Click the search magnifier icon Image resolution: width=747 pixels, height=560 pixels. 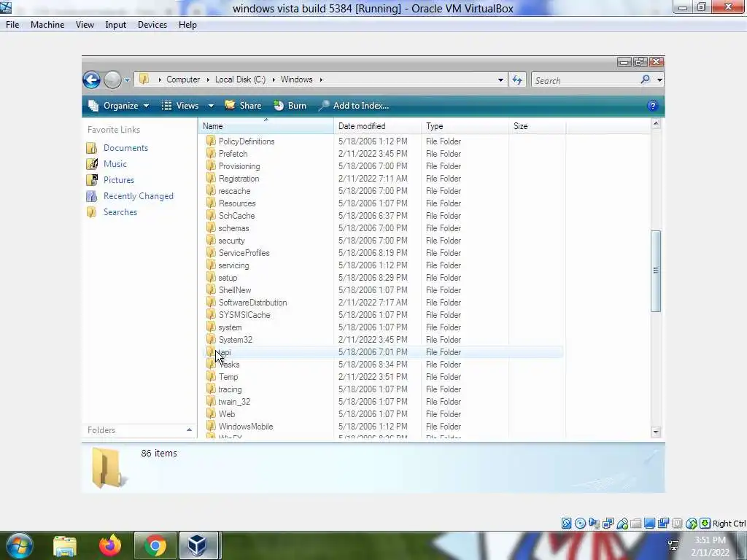(x=645, y=79)
